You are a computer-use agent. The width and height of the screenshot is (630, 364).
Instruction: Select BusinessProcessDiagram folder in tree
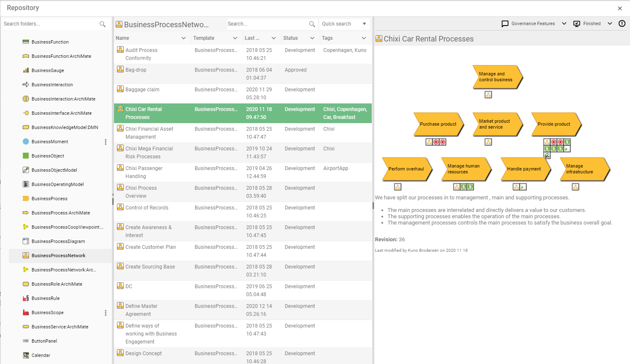[x=58, y=241]
